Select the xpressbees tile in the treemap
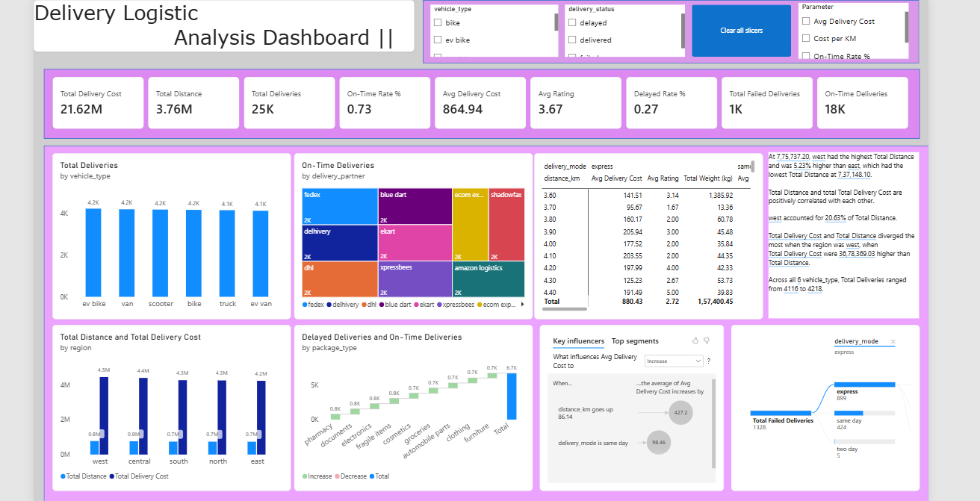Screen dimensions: 980x501 pos(415,279)
